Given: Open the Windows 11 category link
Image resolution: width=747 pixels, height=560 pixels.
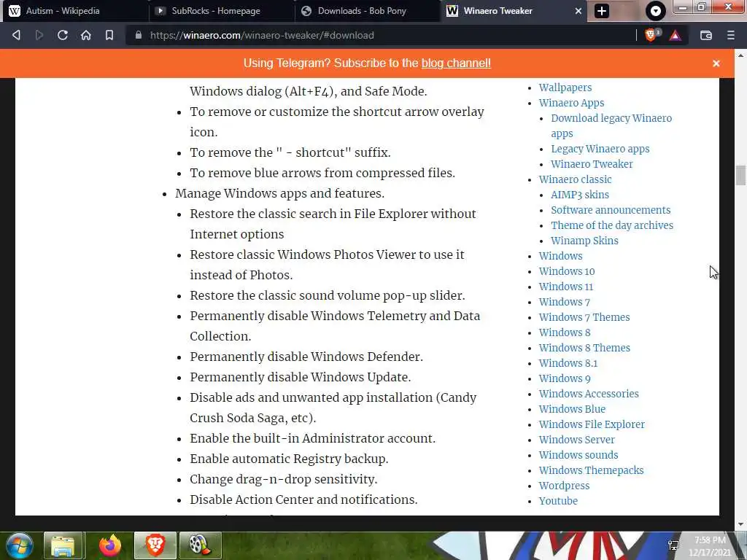Looking at the screenshot, I should pyautogui.click(x=566, y=287).
